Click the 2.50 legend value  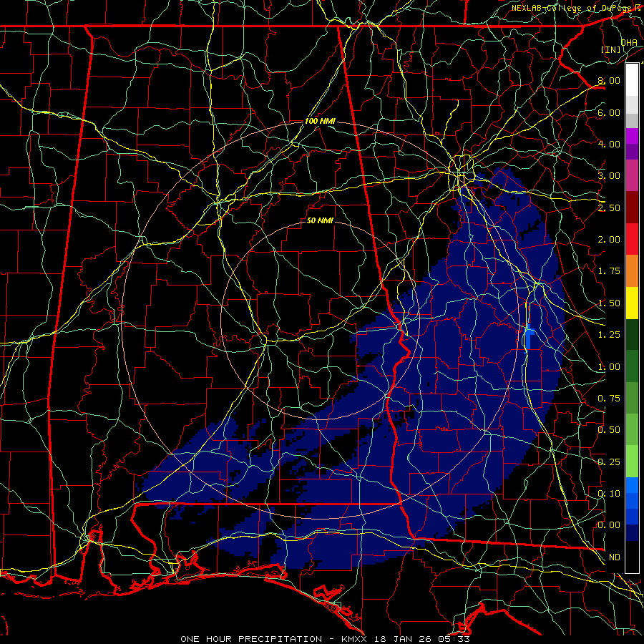point(609,208)
